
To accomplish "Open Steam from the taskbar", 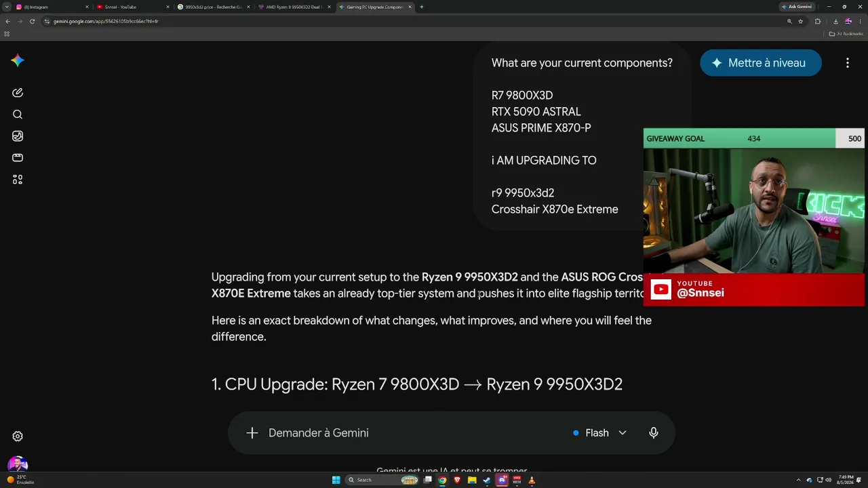I will coord(487,480).
